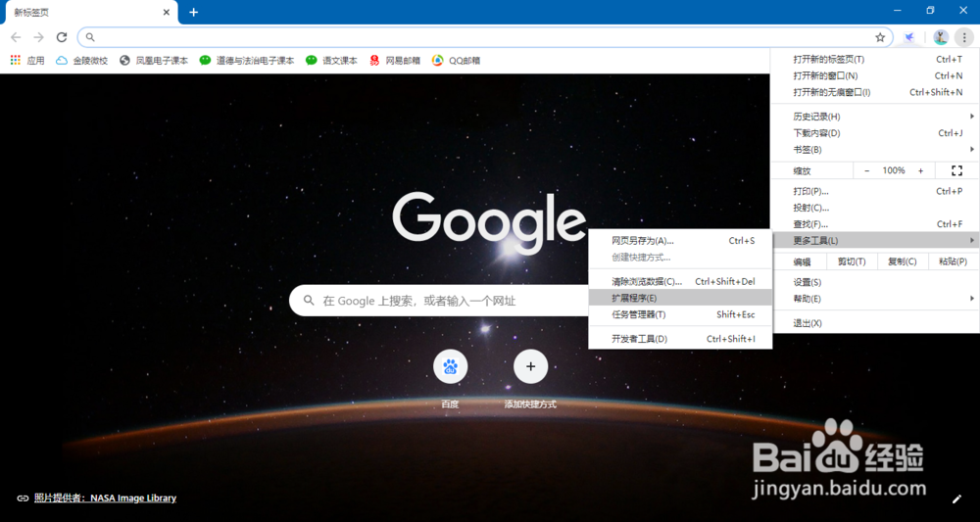
Task: Open the 网易邮箱 bookmark
Action: point(394,61)
